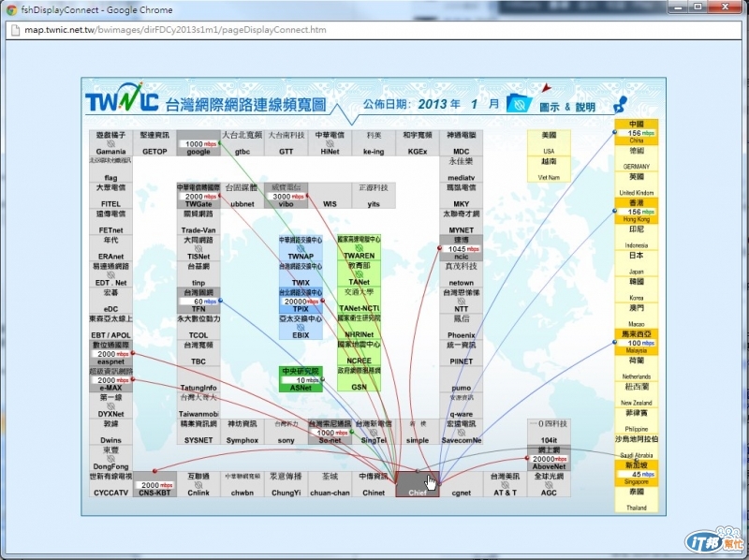Viewport: 749px width, 560px height.
Task: Select the Singapore country box
Action: pyautogui.click(x=637, y=474)
